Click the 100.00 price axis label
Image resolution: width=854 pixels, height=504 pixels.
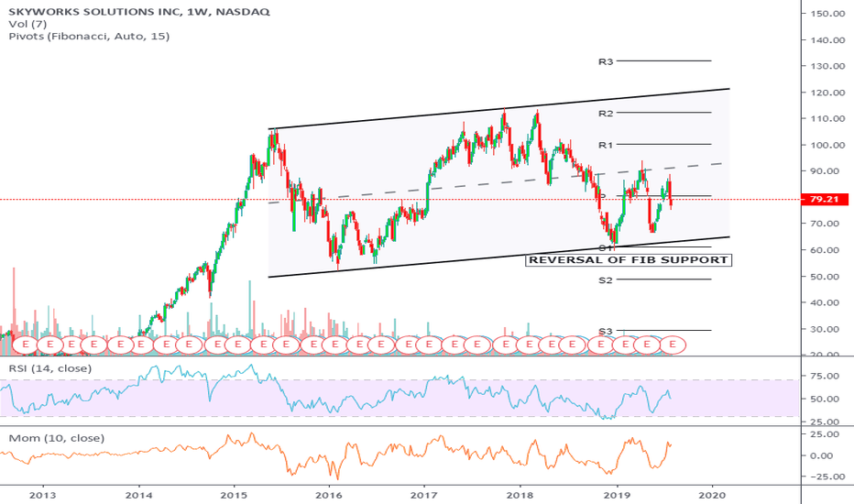pos(827,145)
